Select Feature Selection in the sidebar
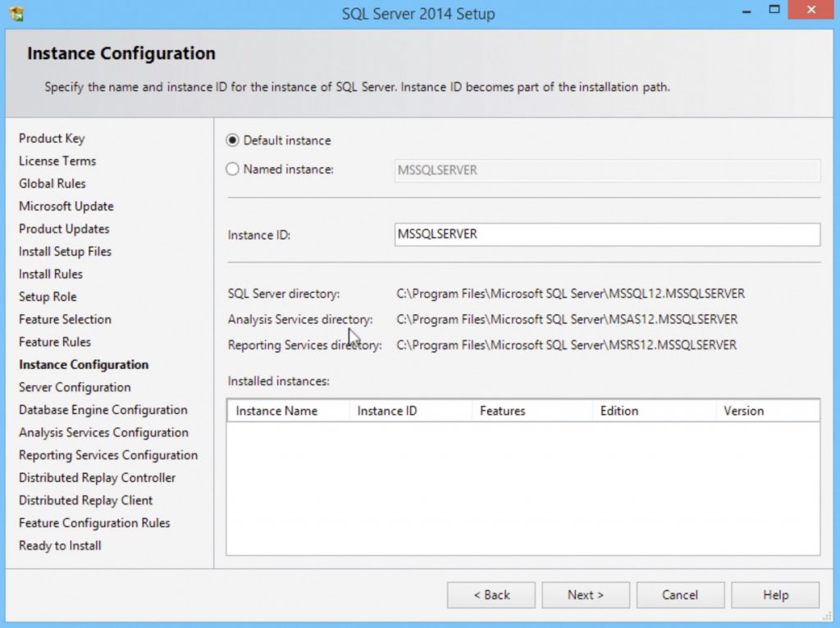Viewport: 840px width, 628px height. [65, 319]
